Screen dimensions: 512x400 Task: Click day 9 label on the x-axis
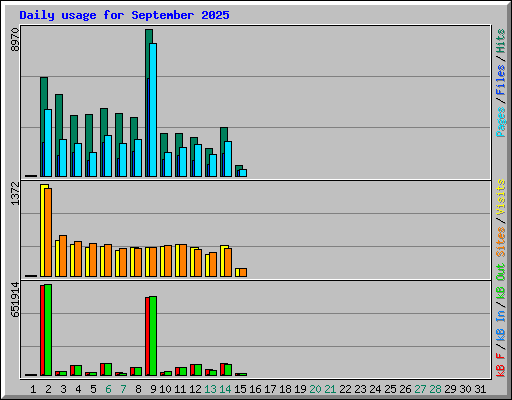153,389
